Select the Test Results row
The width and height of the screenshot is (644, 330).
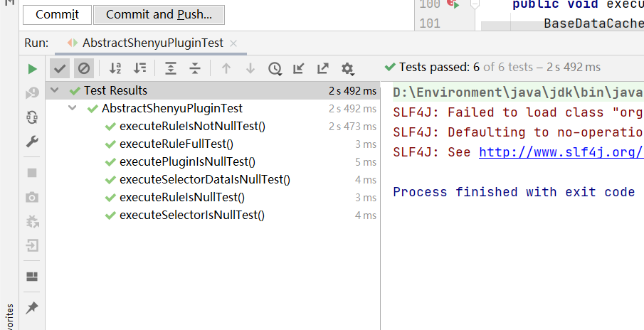click(213, 91)
